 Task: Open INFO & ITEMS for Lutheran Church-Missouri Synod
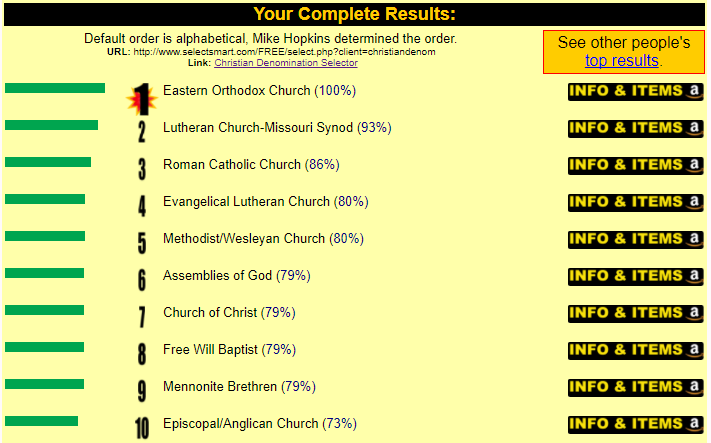635,129
